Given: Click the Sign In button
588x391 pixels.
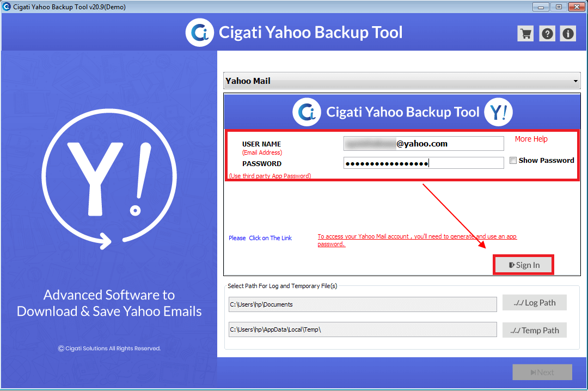Looking at the screenshot, I should [x=524, y=265].
